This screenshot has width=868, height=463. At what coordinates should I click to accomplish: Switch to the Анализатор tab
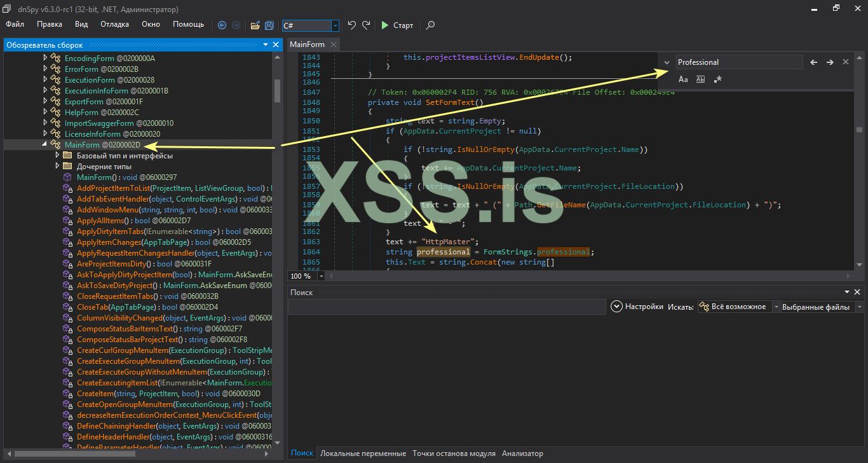(x=522, y=453)
